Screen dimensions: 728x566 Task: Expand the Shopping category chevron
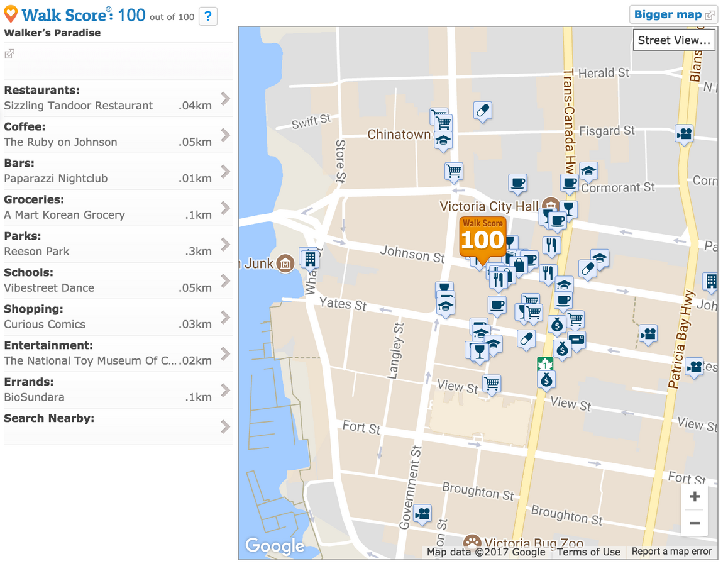[225, 318]
